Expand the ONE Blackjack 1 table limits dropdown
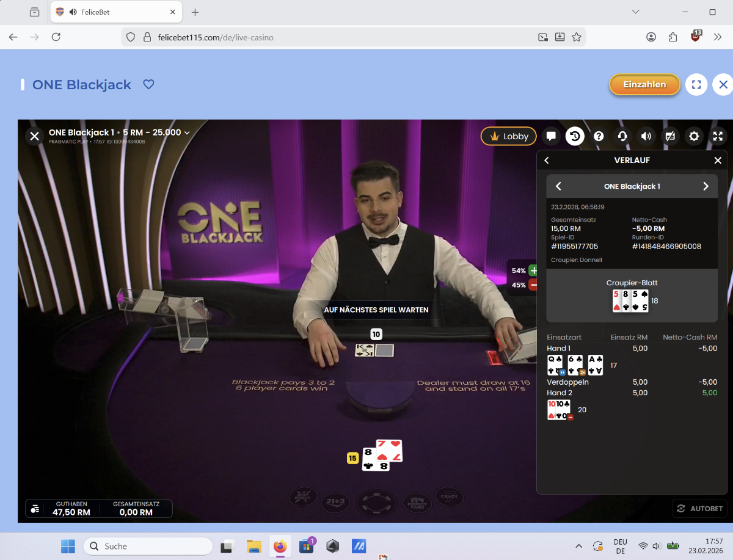This screenshot has width=733, height=560. point(187,133)
